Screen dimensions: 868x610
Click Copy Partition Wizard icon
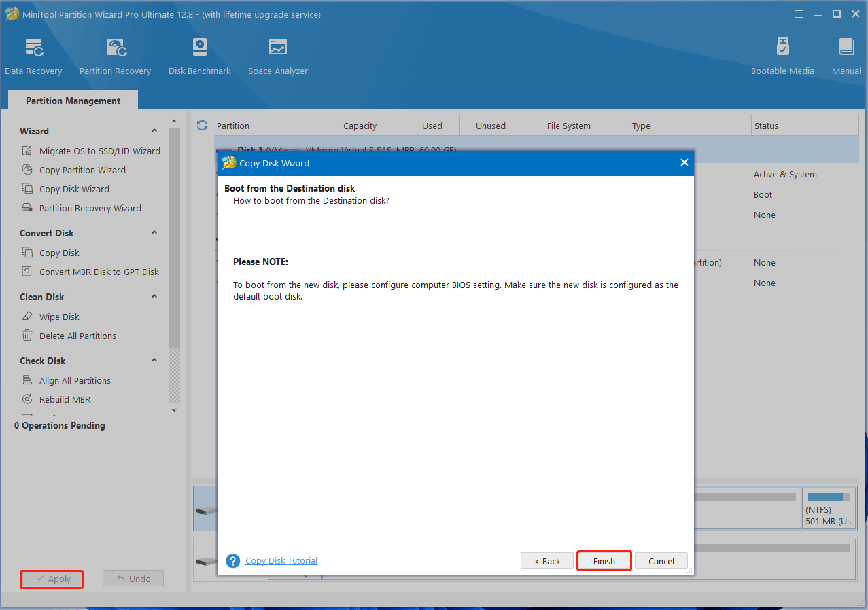click(x=27, y=170)
